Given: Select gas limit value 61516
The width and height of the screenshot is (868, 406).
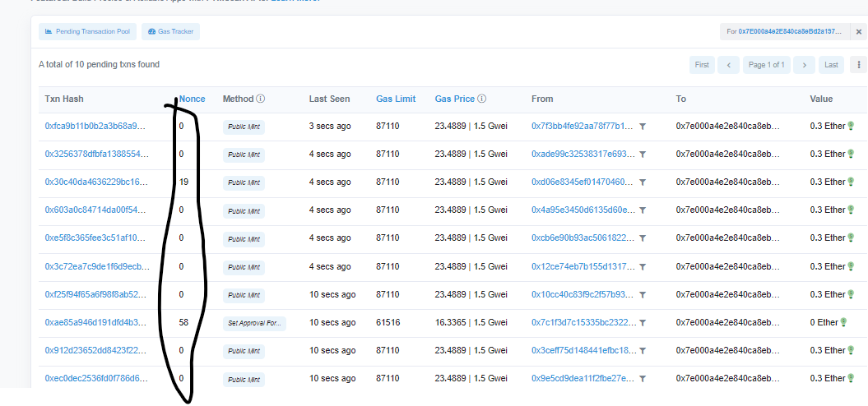Looking at the screenshot, I should click(388, 322).
